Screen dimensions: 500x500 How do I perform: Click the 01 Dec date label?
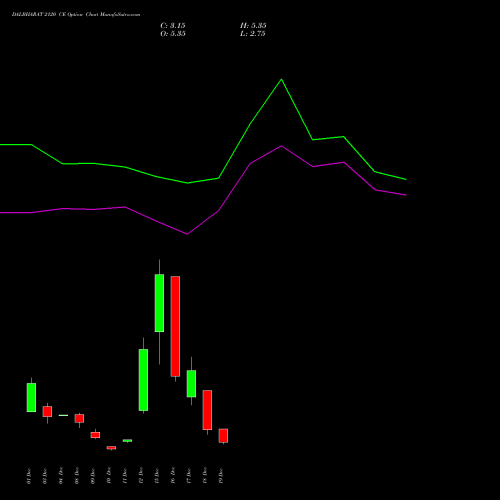(29, 476)
